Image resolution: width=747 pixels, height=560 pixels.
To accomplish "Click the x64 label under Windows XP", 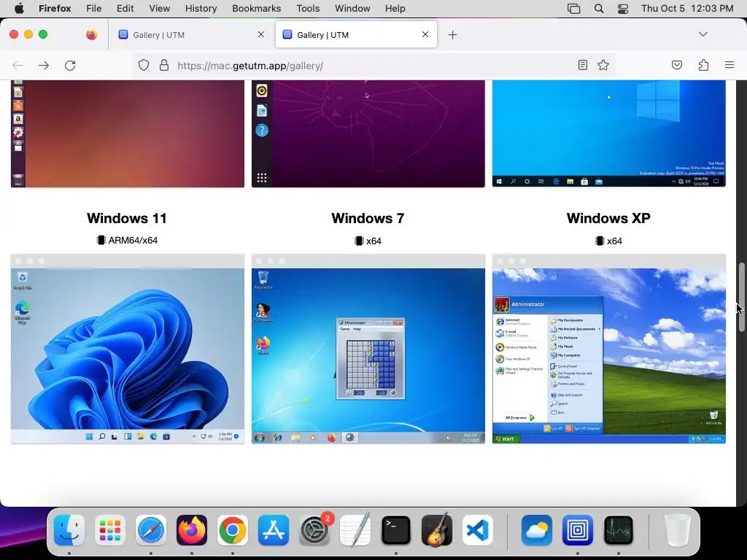I will coord(608,241).
